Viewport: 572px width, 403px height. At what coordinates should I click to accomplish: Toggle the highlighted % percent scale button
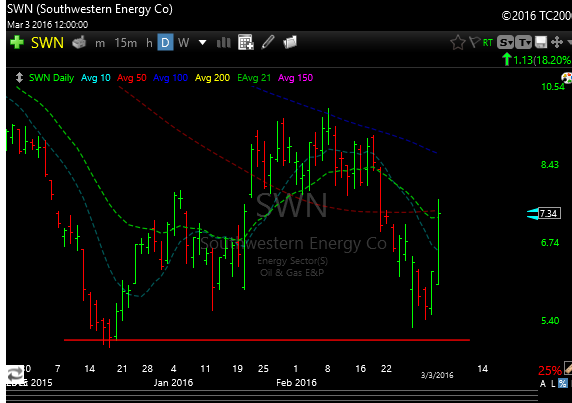click(563, 383)
